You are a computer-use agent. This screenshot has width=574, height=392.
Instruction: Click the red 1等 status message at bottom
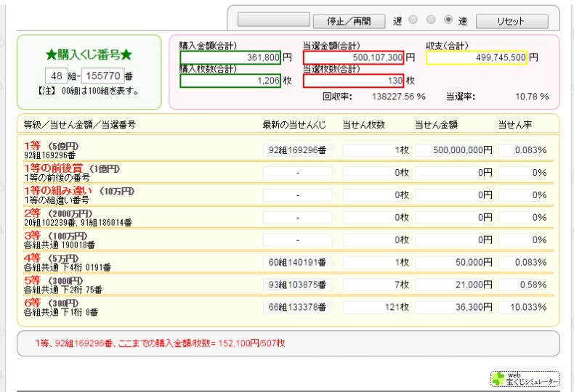pos(160,343)
